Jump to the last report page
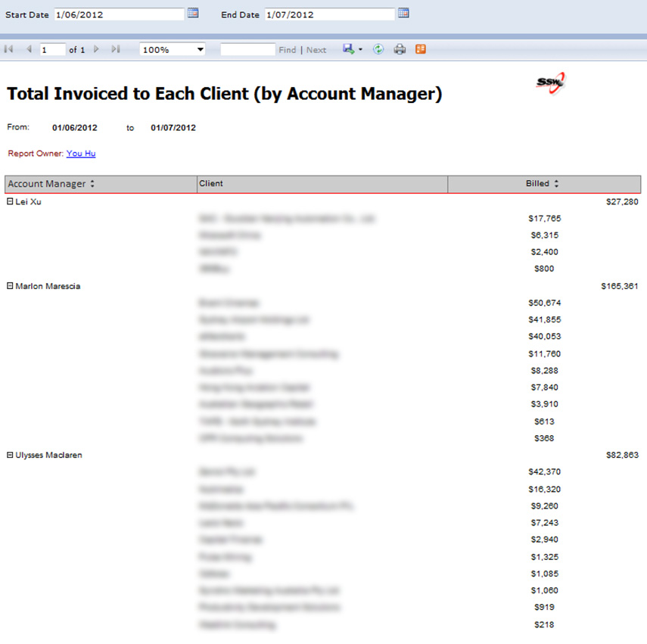This screenshot has width=647, height=644. (x=116, y=49)
